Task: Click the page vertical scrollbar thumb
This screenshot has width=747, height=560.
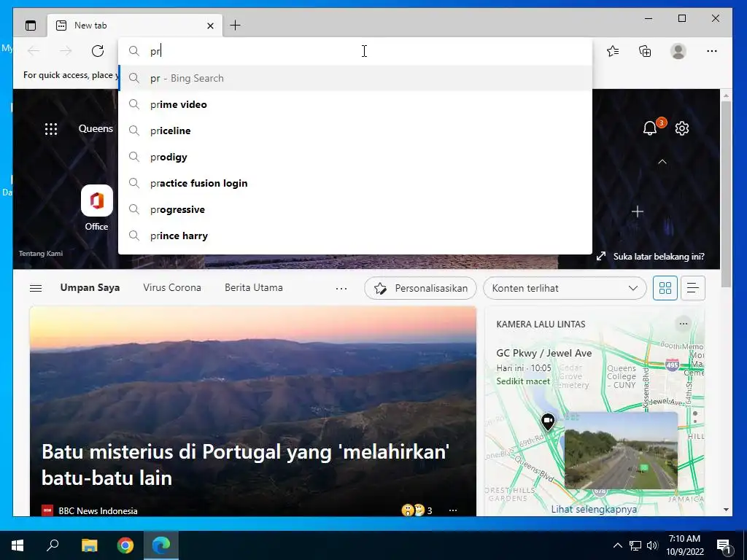Action: point(726,194)
